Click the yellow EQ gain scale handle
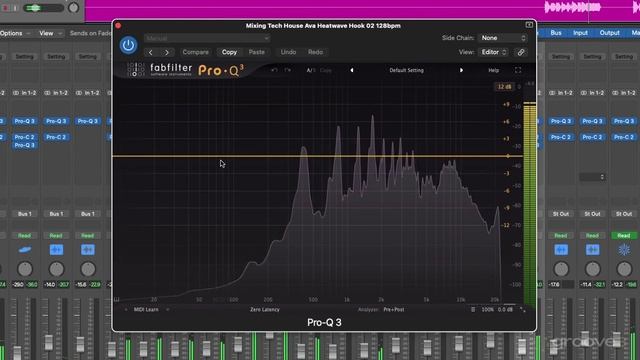Viewport: 640px width, 360px height. click(x=508, y=156)
